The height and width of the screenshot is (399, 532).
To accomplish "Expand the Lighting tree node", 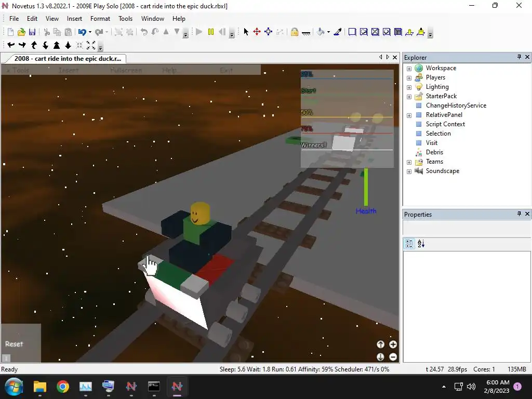I will click(409, 87).
